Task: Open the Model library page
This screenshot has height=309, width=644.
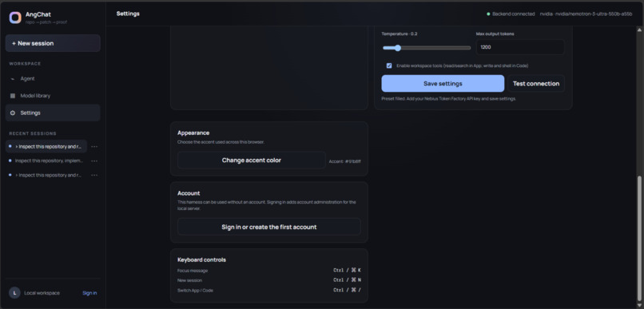Action: pyautogui.click(x=53, y=96)
